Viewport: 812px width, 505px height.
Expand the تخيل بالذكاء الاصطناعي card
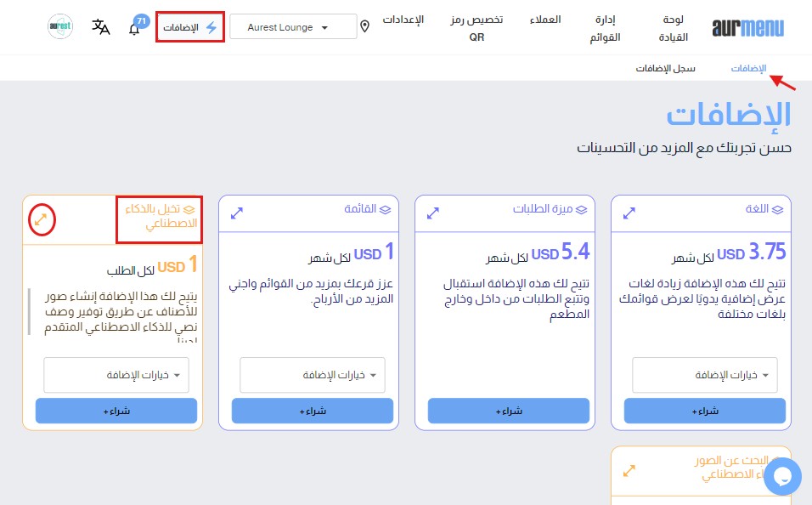(x=41, y=221)
